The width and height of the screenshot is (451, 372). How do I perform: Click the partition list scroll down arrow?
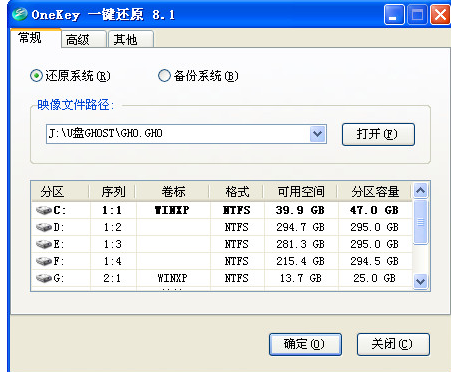(x=420, y=282)
